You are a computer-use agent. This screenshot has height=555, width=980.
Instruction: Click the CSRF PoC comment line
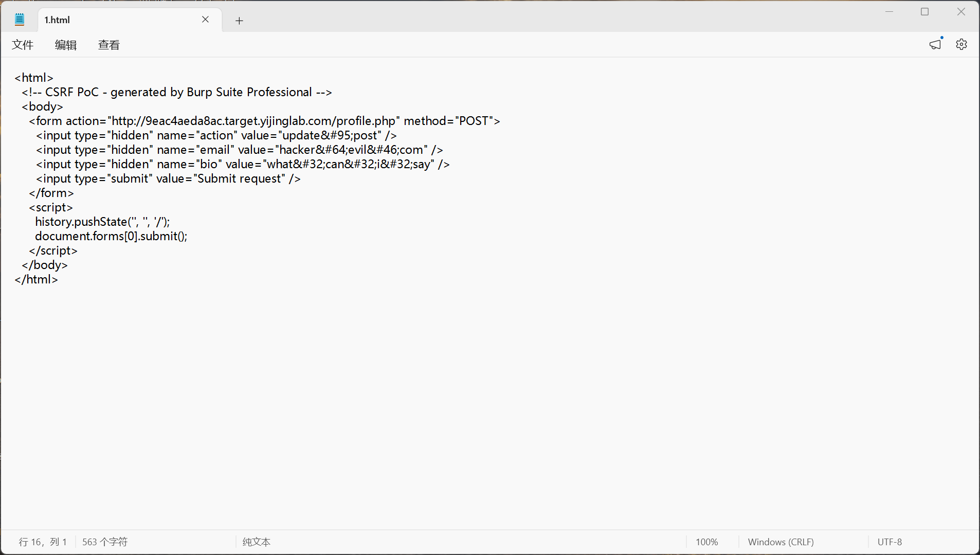click(x=177, y=92)
